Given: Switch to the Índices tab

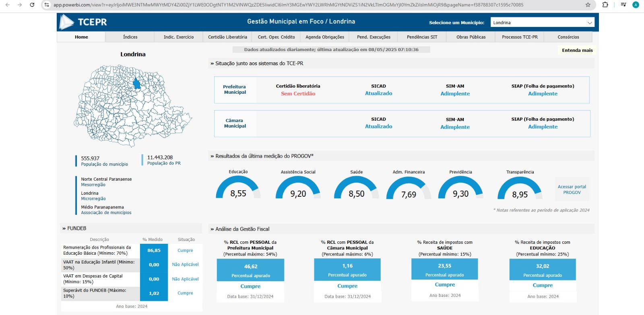Looking at the screenshot, I should [x=130, y=37].
